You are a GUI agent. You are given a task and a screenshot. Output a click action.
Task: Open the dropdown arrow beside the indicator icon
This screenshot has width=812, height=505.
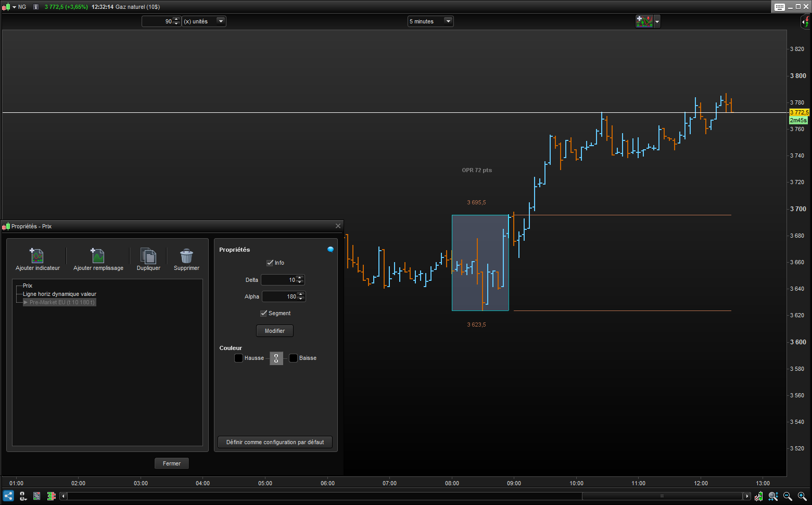coord(657,22)
